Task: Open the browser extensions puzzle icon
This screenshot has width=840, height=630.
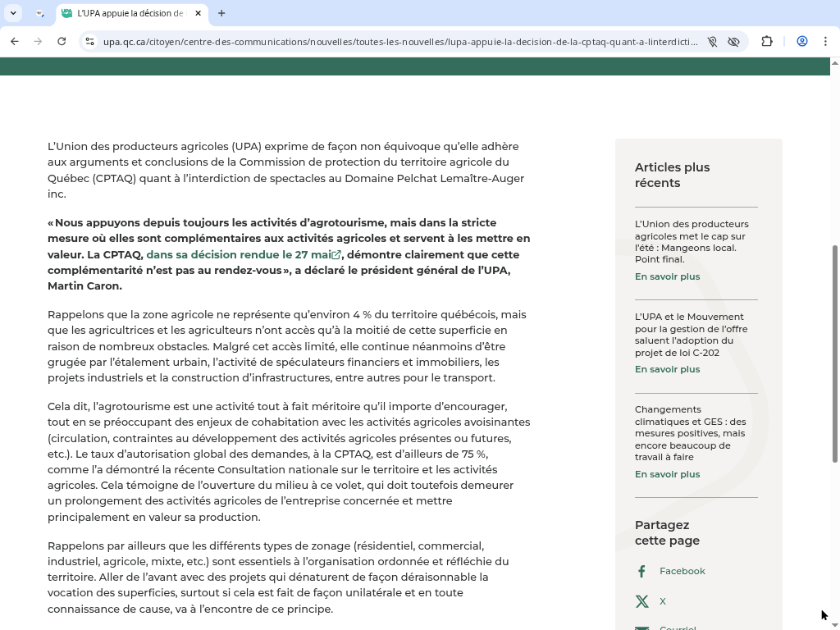Action: coord(767,41)
